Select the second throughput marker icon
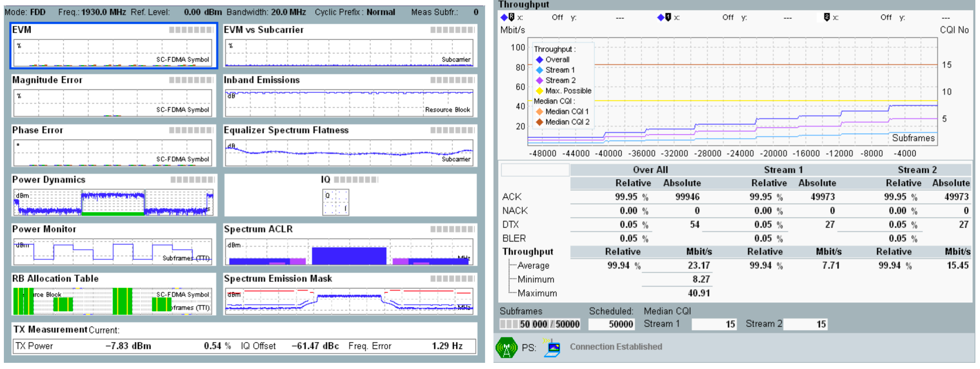 pyautogui.click(x=664, y=17)
